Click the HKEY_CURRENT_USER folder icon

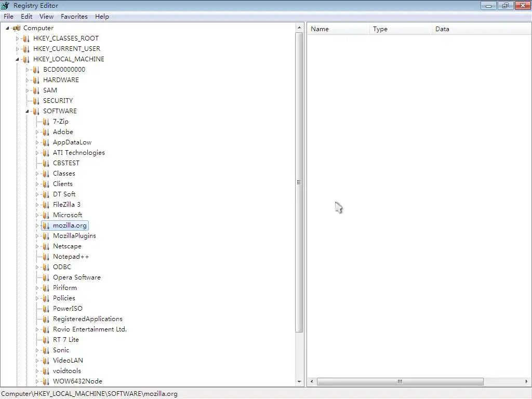[x=26, y=49]
